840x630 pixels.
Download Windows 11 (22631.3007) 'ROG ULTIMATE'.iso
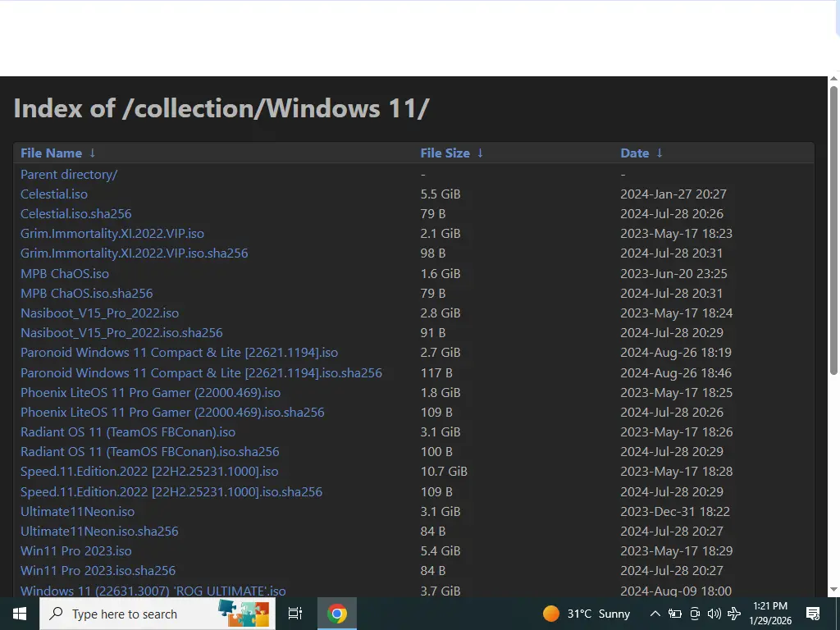[x=153, y=591]
